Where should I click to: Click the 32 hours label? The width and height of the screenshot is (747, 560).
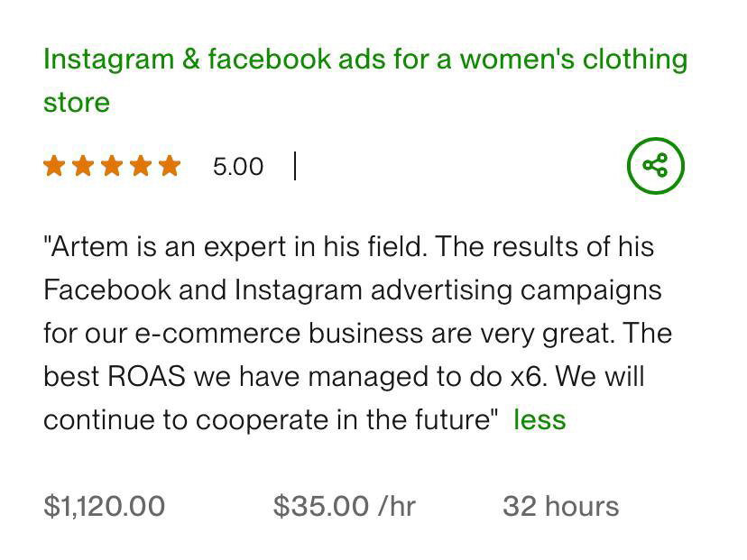point(560,506)
